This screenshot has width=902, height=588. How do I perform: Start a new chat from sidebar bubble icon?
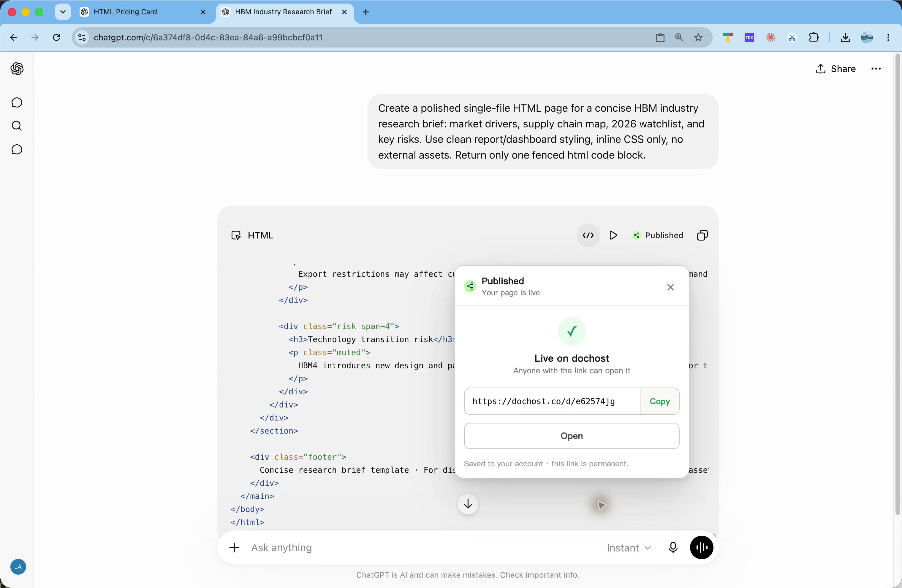17,102
